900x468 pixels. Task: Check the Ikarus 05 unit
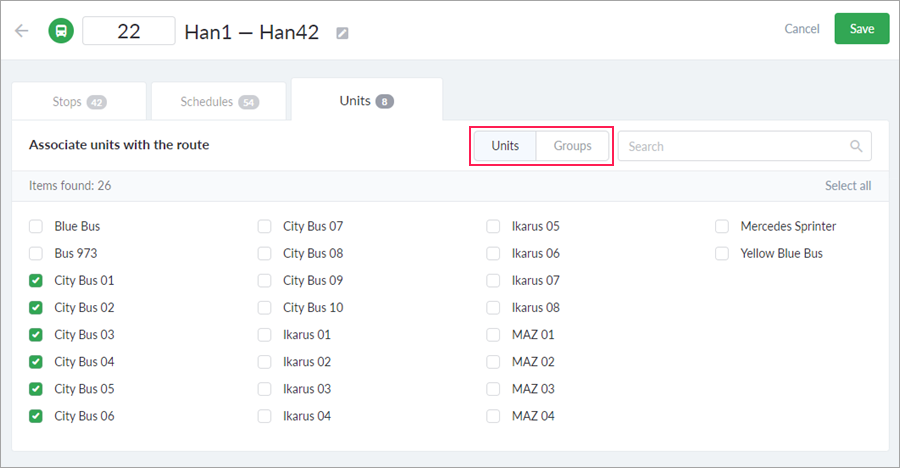(493, 226)
